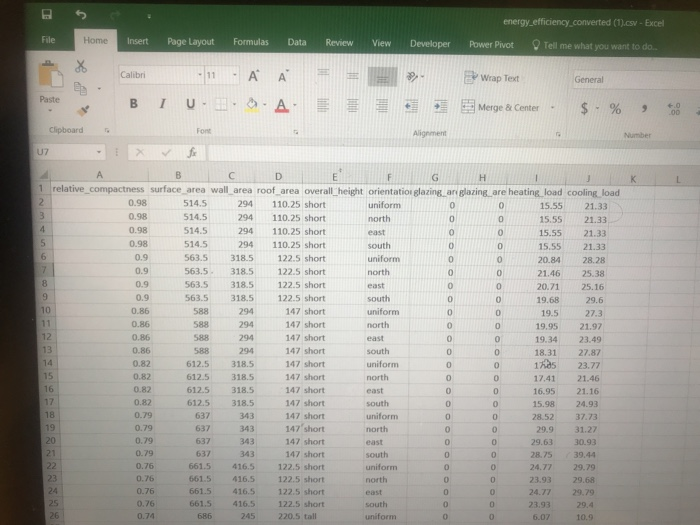
Task: Decrease font size with small A
Action: tap(283, 77)
